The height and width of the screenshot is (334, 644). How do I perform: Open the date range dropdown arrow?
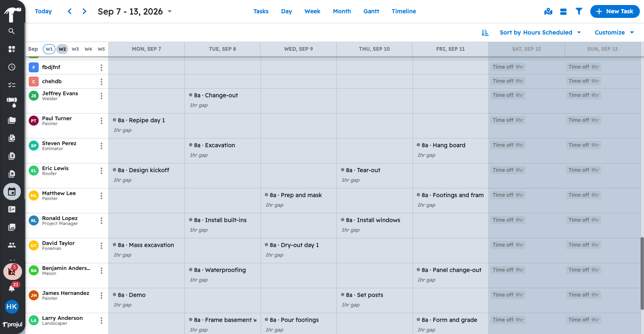tap(169, 12)
